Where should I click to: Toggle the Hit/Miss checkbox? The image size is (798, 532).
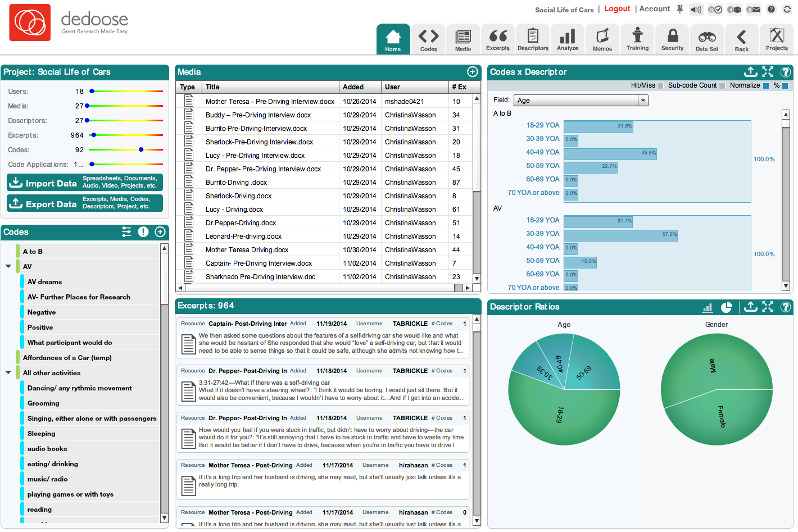pos(660,86)
